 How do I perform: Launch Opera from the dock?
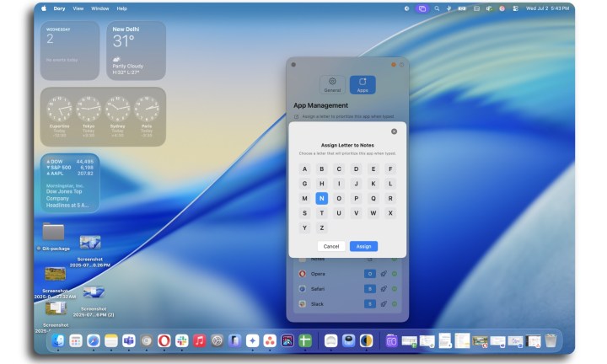click(x=164, y=340)
